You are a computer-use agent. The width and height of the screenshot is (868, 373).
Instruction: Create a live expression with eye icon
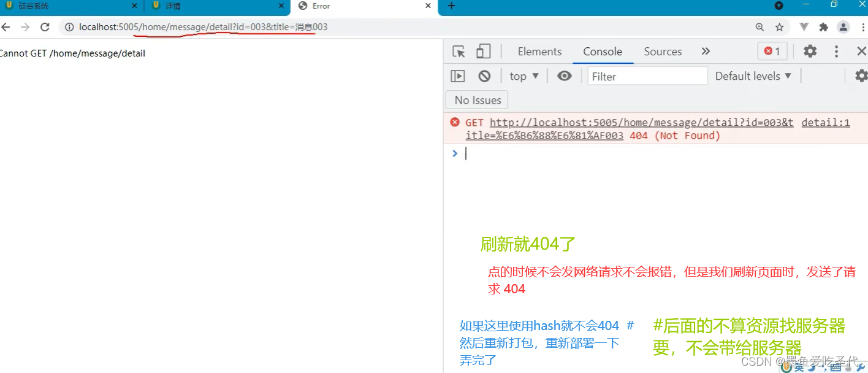pos(564,75)
